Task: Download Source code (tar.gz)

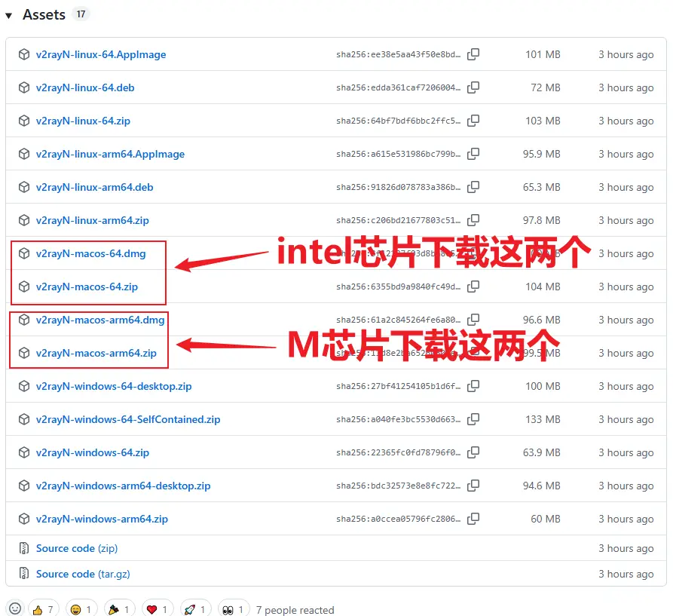Action: pyautogui.click(x=82, y=574)
